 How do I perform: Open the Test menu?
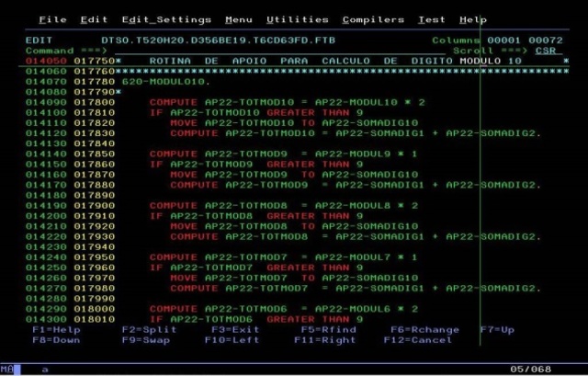click(432, 19)
